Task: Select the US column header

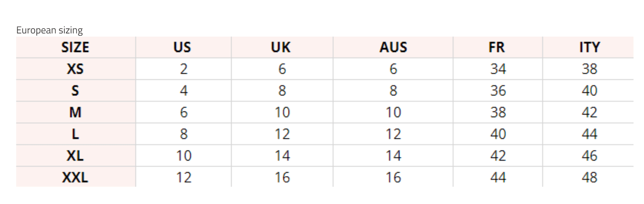Action: tap(182, 47)
